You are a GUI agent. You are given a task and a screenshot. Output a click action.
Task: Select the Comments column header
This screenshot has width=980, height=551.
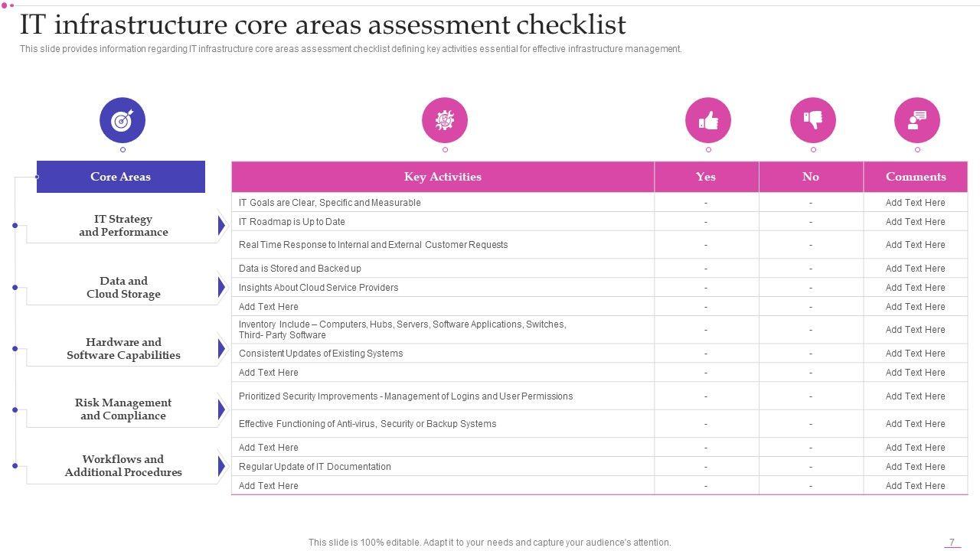(916, 177)
